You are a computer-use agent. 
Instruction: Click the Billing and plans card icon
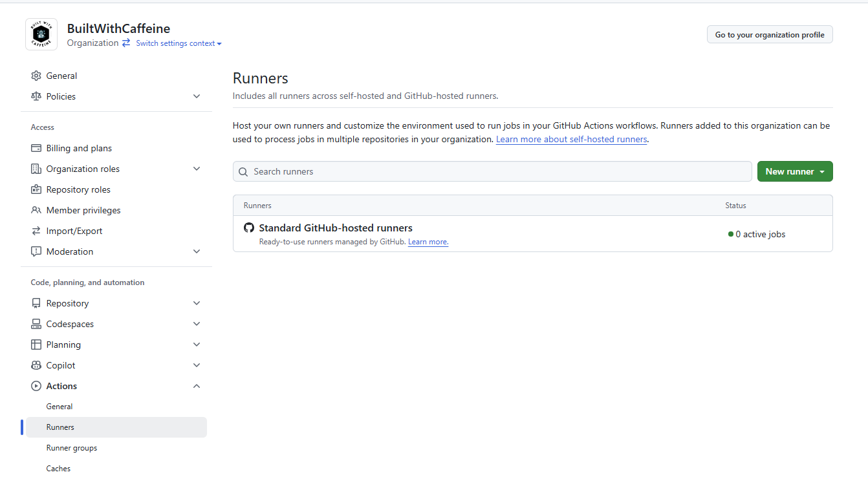tap(36, 148)
